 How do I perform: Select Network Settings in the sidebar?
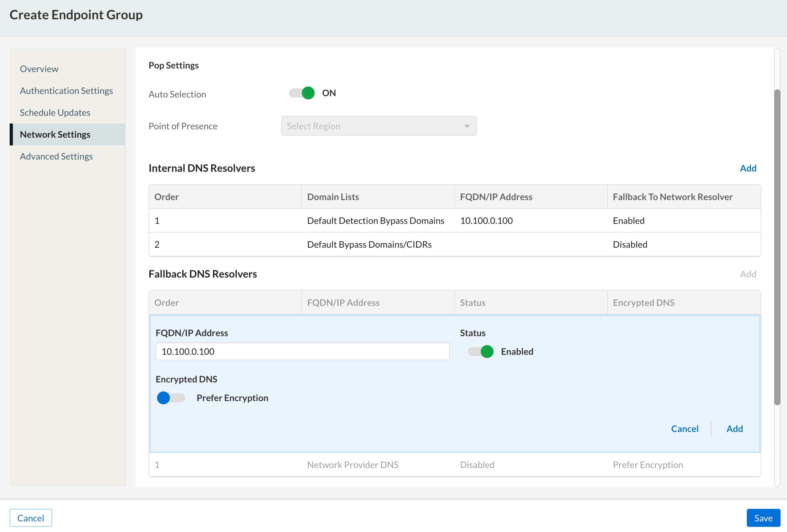tap(67, 134)
